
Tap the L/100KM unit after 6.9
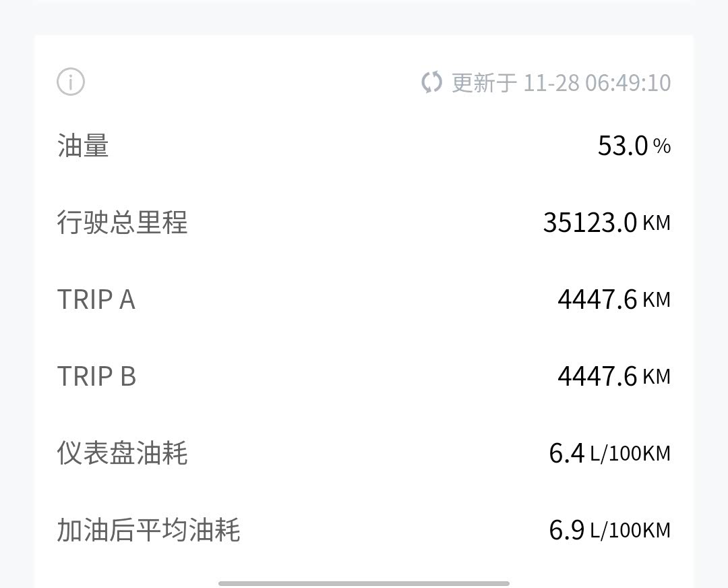630,530
